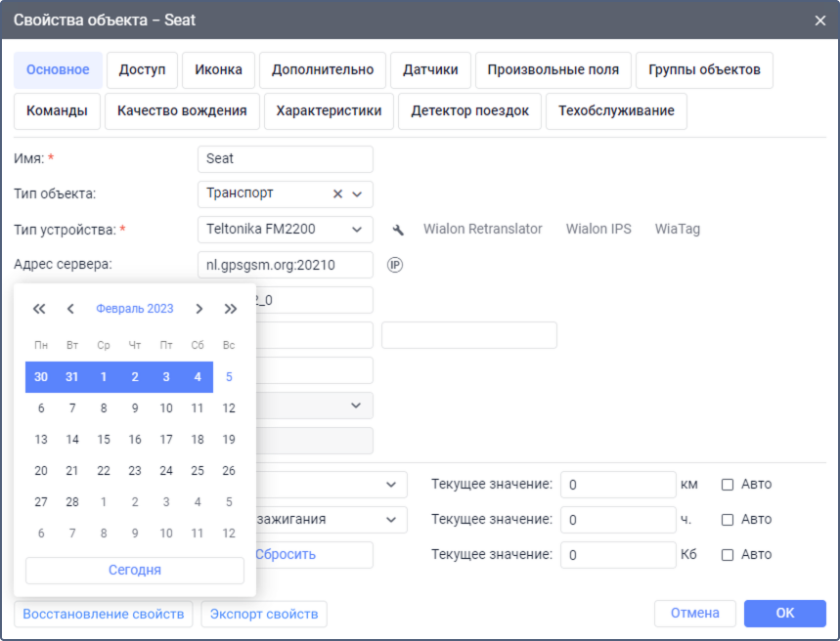The width and height of the screenshot is (840, 641).
Task: Click the Сегодня button in calendar
Action: pyautogui.click(x=135, y=570)
